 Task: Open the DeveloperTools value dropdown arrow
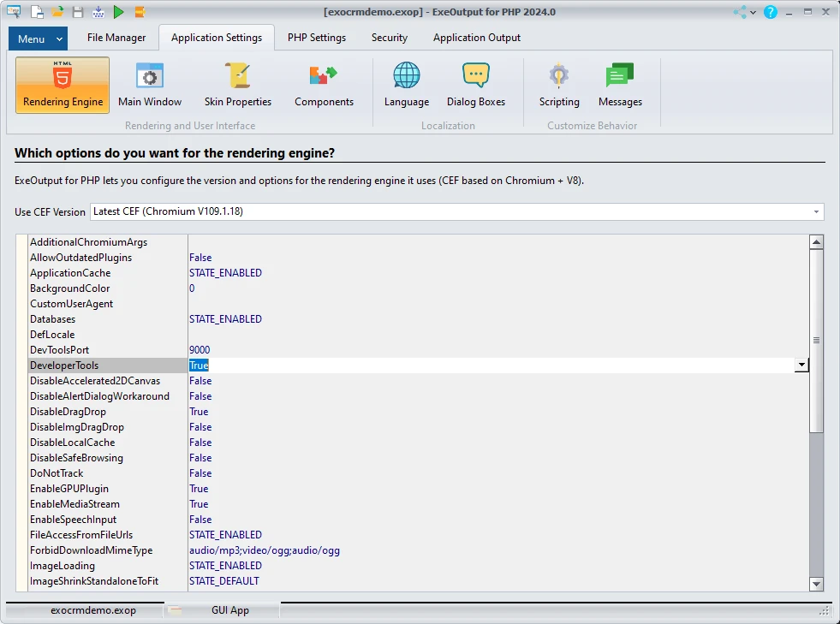pyautogui.click(x=801, y=365)
